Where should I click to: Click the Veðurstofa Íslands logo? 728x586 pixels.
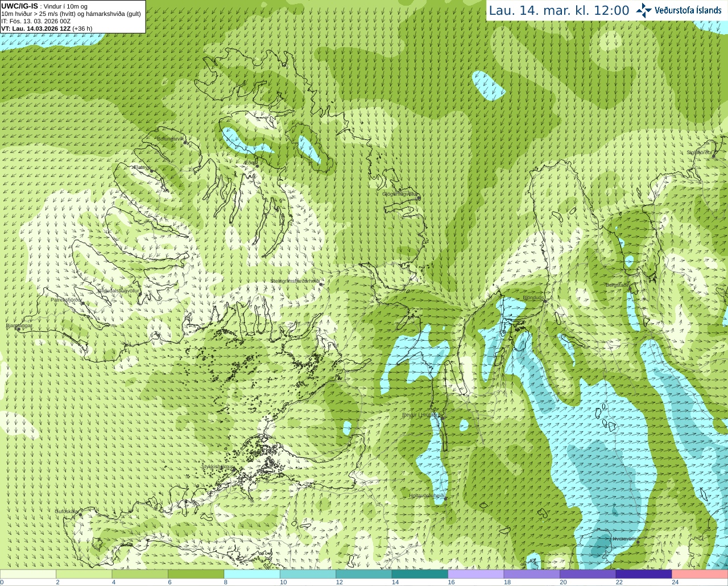(679, 10)
